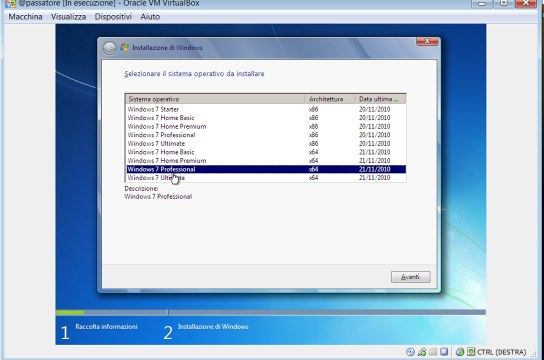Click the Selezionare il sistema operativo heading
Screen dimensions: 544x360
pyautogui.click(x=194, y=74)
